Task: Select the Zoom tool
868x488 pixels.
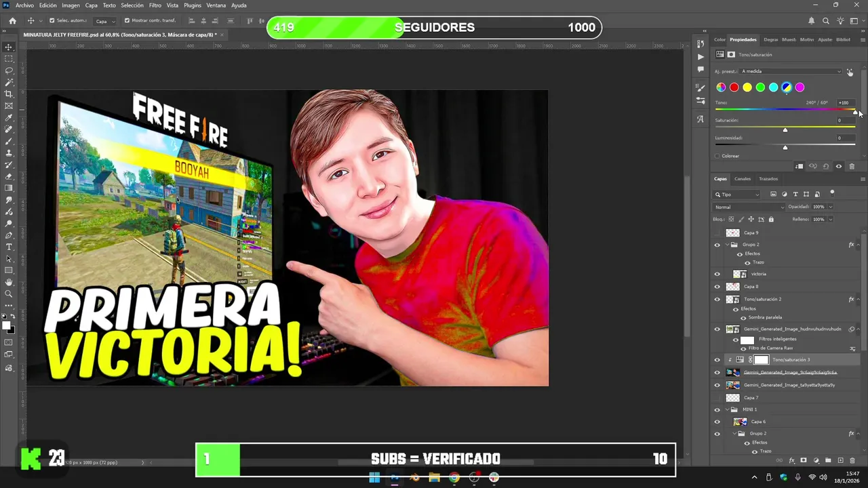Action: click(x=9, y=293)
